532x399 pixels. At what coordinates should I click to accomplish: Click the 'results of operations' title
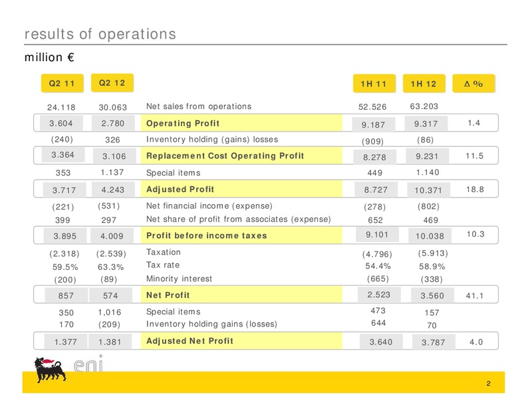tap(100, 34)
